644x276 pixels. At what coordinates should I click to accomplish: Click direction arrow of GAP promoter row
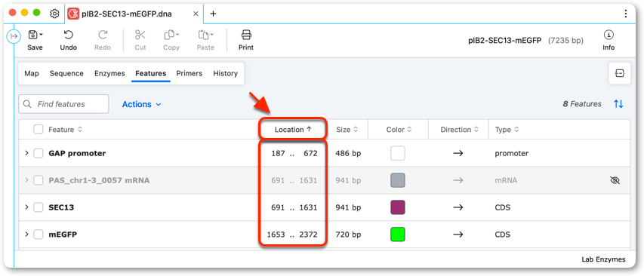click(x=458, y=153)
